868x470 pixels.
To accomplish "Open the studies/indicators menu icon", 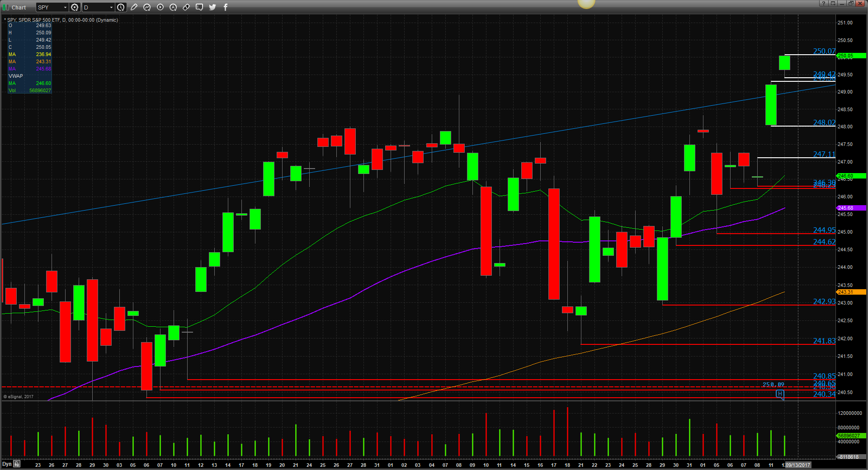I will tap(147, 7).
